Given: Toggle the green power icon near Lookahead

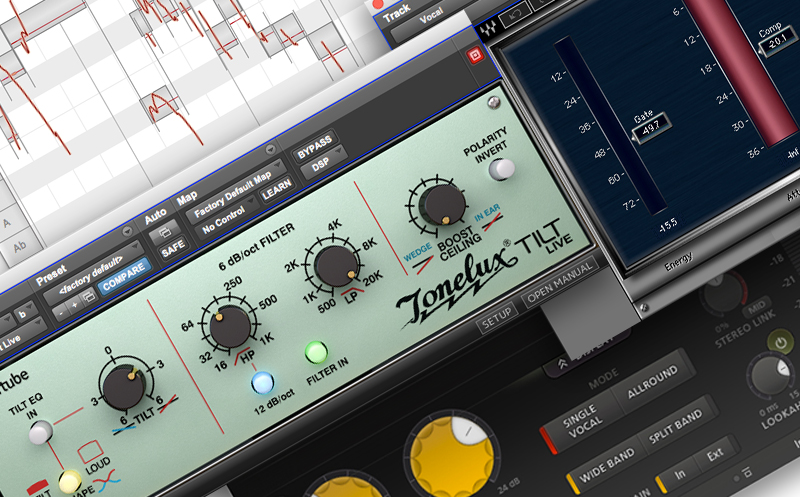Looking at the screenshot, I should (781, 343).
